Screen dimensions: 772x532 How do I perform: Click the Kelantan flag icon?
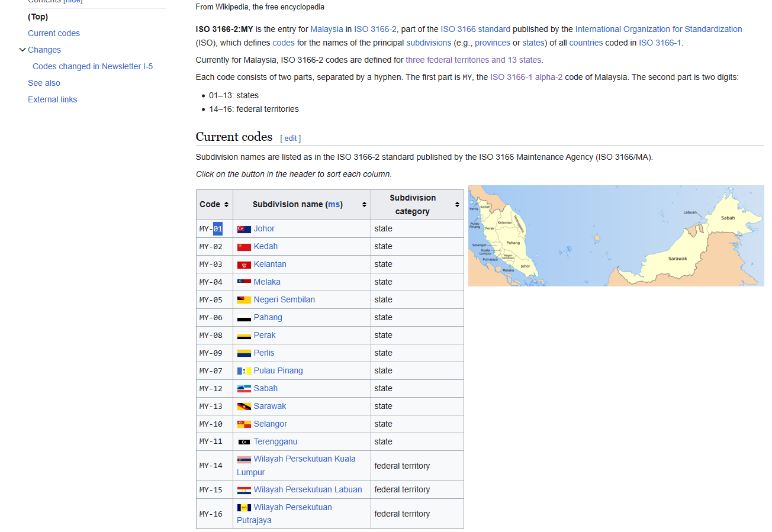coord(244,265)
